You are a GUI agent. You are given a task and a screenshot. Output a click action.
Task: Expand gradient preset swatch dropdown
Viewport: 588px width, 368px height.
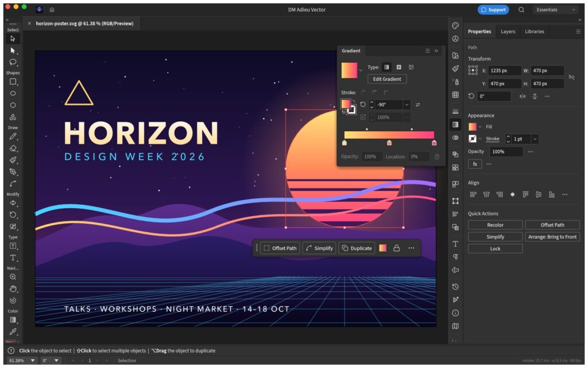tap(361, 71)
